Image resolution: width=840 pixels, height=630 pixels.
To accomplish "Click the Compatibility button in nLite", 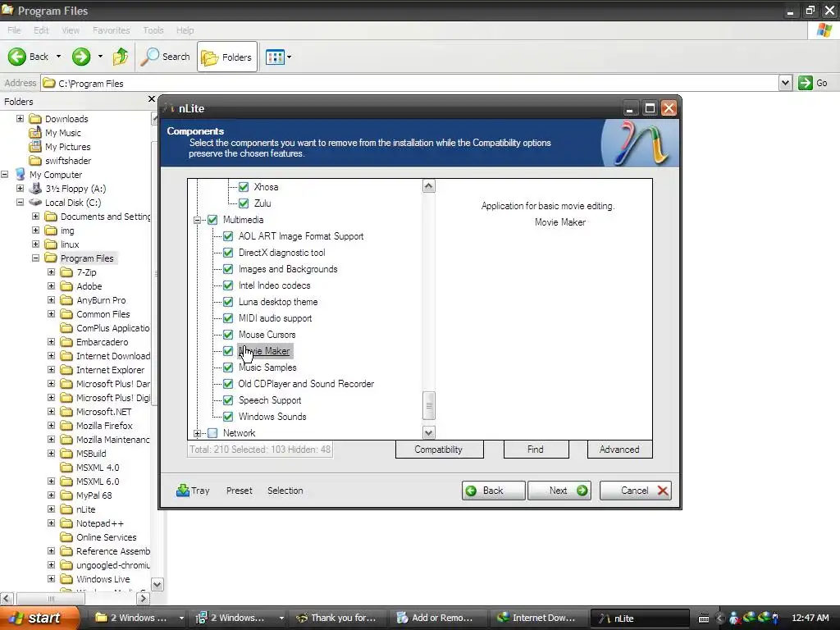I will [x=440, y=450].
